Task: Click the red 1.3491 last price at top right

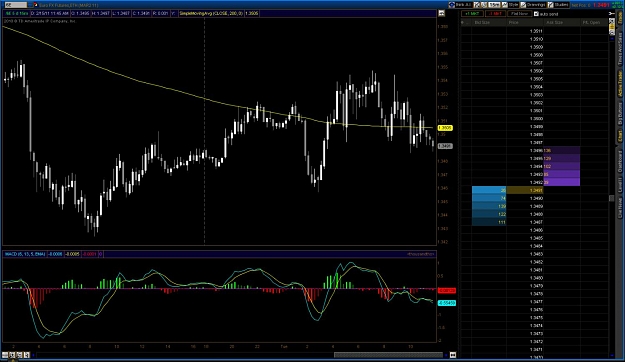Action: tap(601, 5)
